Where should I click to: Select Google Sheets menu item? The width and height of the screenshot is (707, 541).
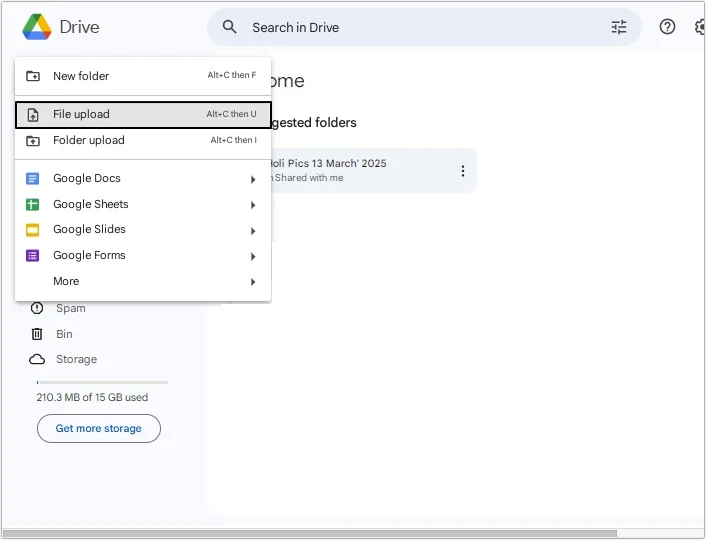click(x=143, y=205)
